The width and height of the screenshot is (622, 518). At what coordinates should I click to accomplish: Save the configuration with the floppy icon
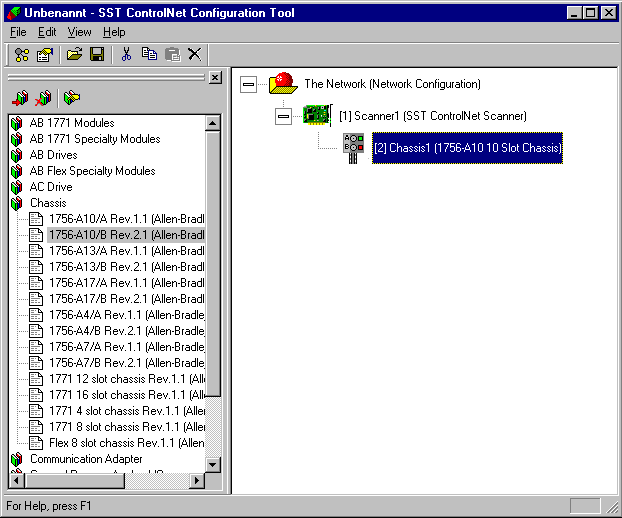[x=97, y=54]
